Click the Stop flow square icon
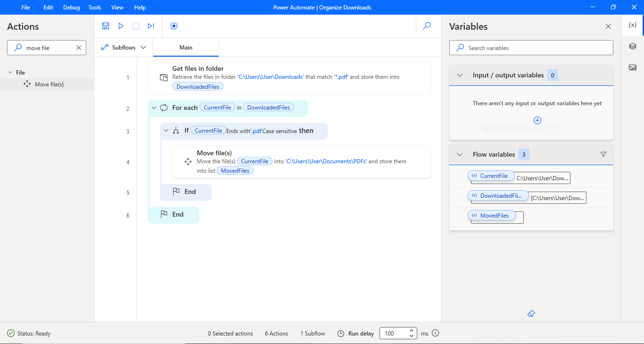Image resolution: width=644 pixels, height=344 pixels. coord(136,26)
